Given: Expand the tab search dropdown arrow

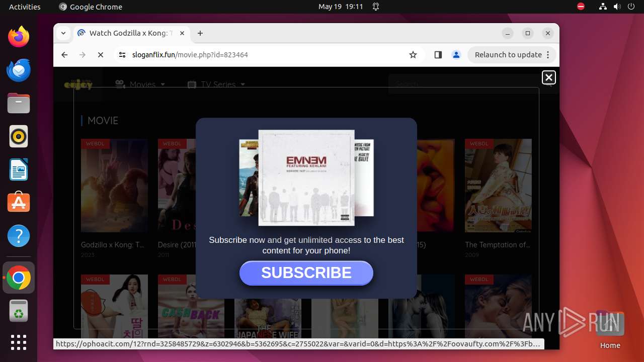Looking at the screenshot, I should point(63,33).
